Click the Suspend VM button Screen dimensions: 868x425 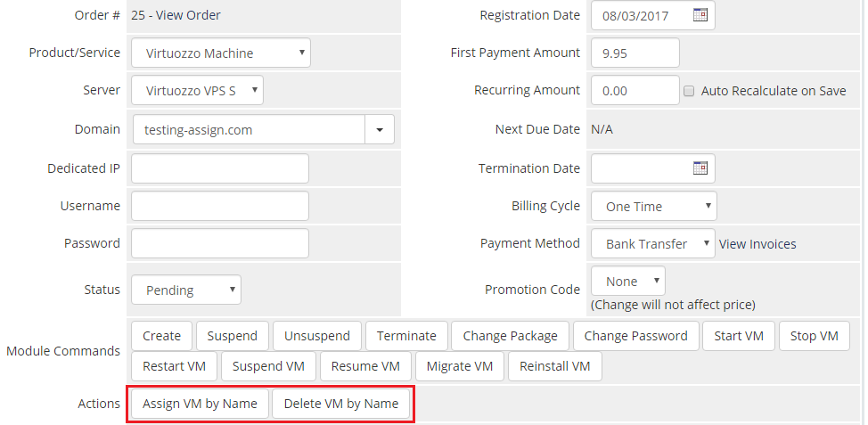[x=268, y=366]
